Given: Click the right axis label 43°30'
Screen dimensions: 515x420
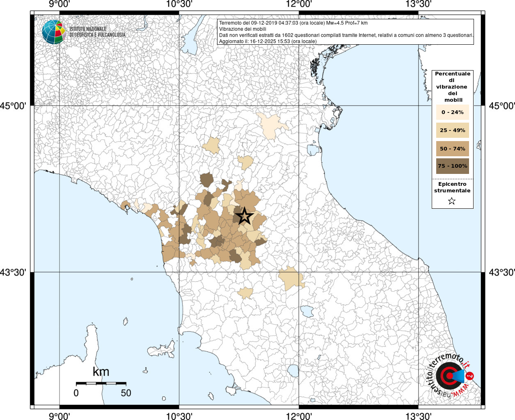Looking at the screenshot, I should coord(501,272).
